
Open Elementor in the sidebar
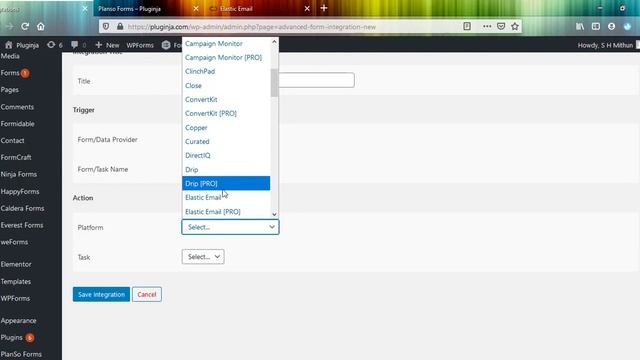[x=16, y=264]
